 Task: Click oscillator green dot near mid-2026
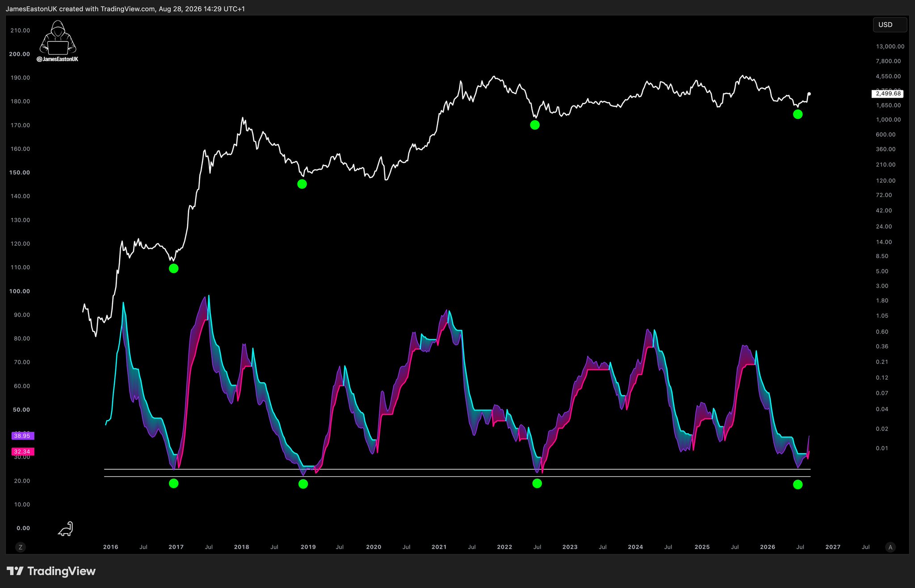tap(797, 485)
